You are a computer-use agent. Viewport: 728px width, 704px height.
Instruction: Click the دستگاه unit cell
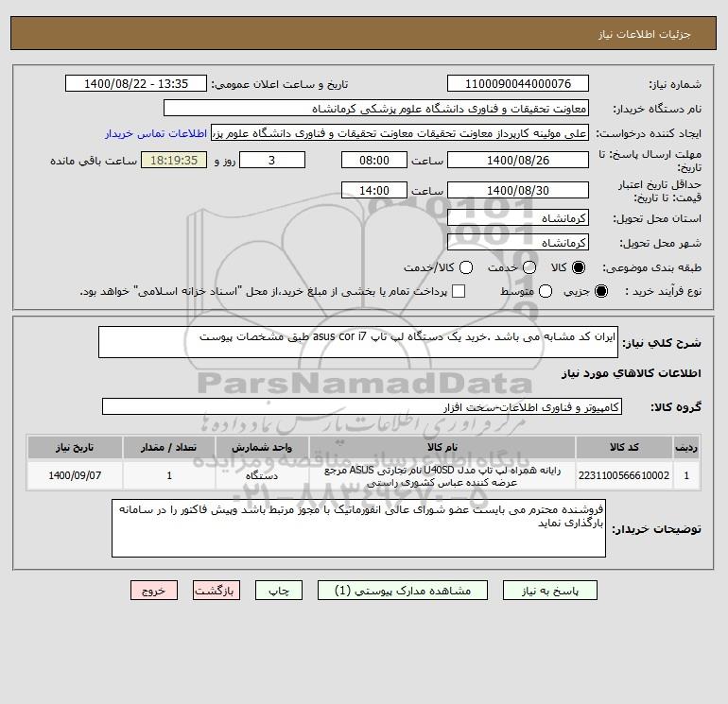pyautogui.click(x=262, y=475)
